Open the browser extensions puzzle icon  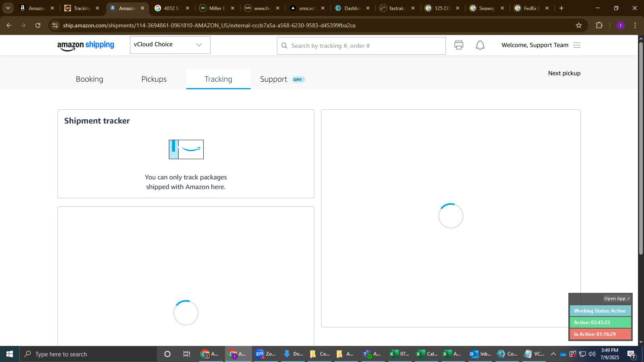[599, 25]
